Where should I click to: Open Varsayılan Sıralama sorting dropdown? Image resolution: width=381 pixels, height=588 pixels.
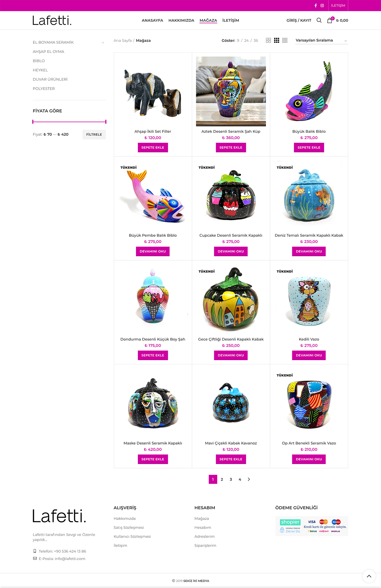coord(321,40)
